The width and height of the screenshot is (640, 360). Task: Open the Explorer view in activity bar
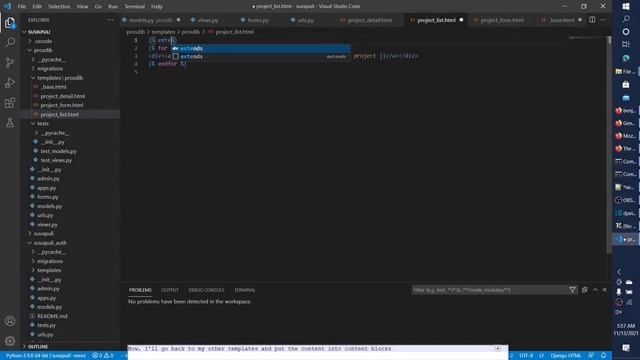[x=10, y=22]
